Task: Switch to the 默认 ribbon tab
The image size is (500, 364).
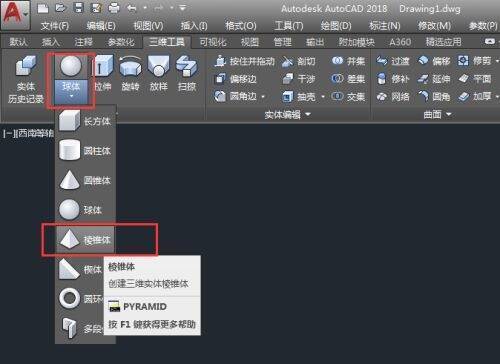Action: (18, 42)
